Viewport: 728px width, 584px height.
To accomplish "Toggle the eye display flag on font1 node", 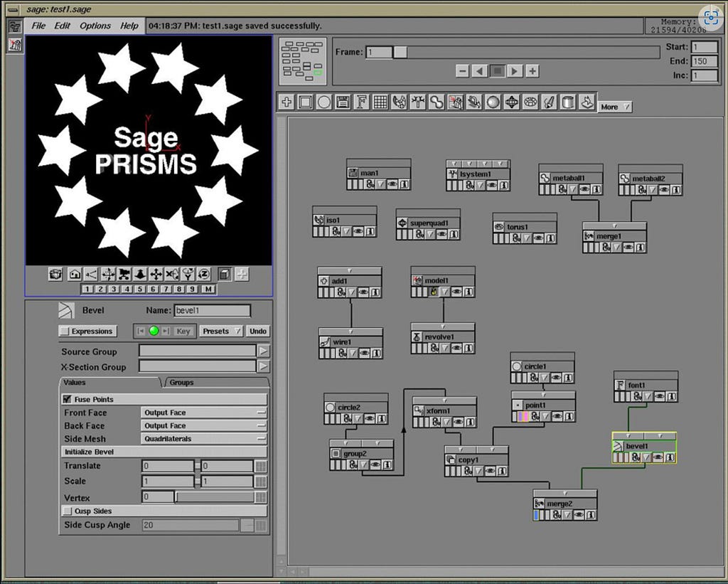I will tap(660, 396).
